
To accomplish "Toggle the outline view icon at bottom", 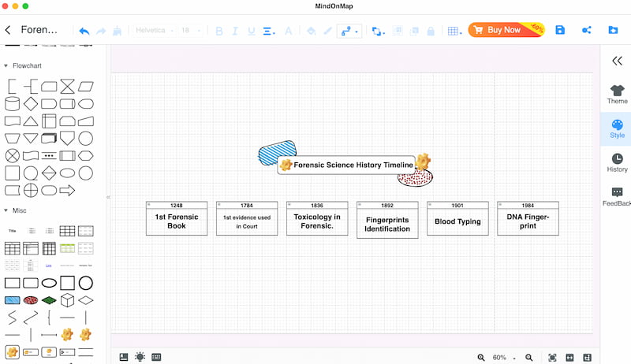I will pos(124,357).
